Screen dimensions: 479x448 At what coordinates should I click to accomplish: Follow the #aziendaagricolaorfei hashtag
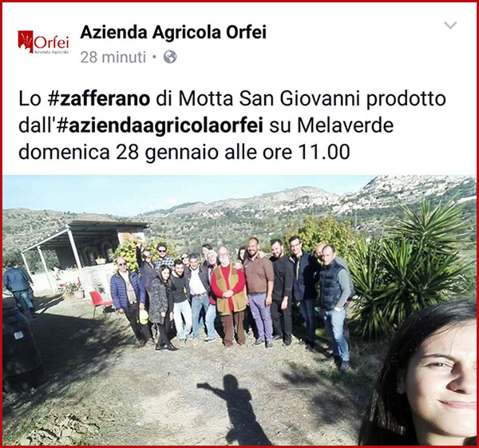pyautogui.click(x=160, y=125)
